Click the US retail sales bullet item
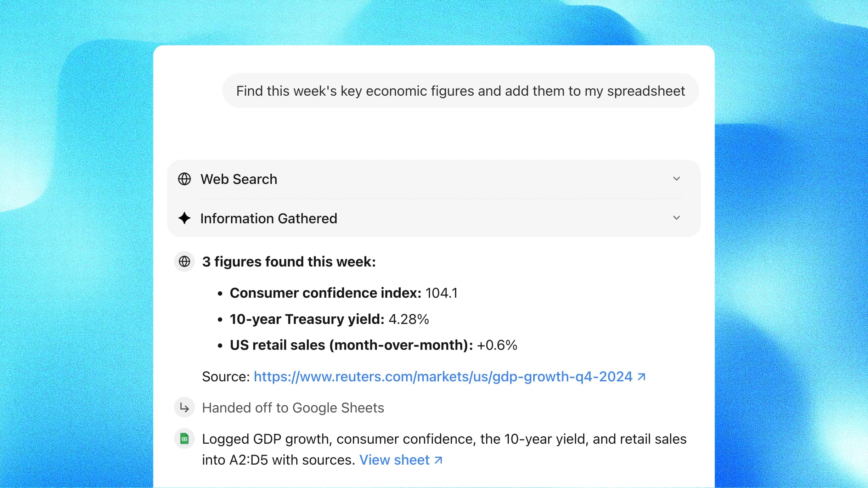Screen dimensions: 868x488 pyautogui.click(x=373, y=345)
